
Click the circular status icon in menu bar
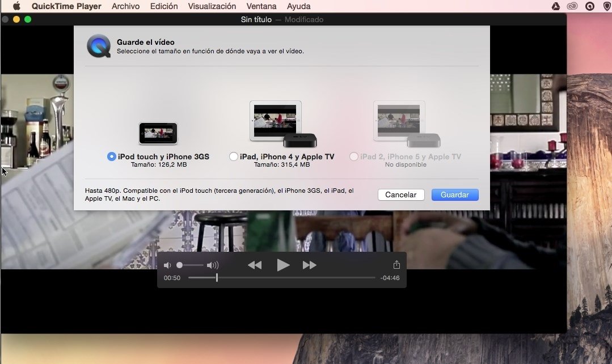click(x=590, y=6)
